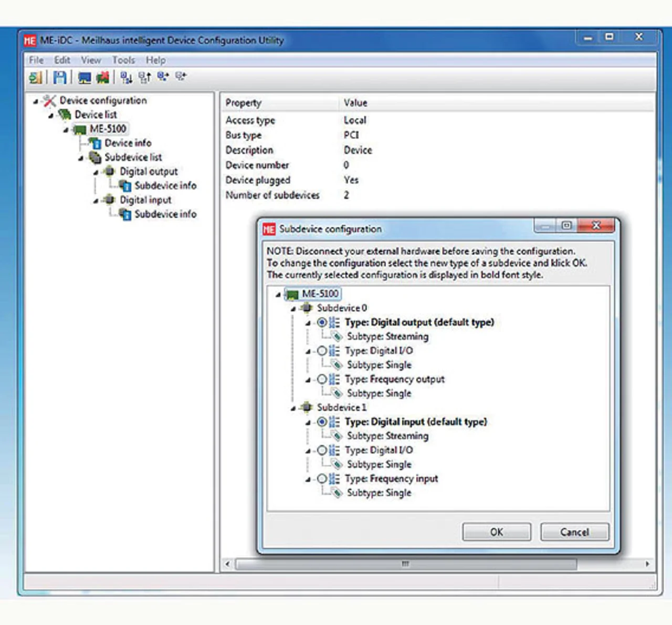
Task: Click the red X device card toolbar icon
Action: 103,78
